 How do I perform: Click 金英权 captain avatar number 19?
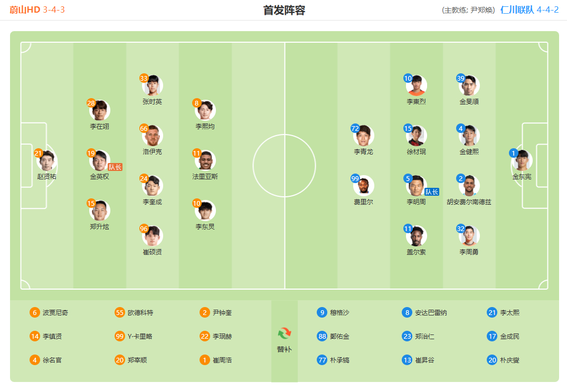(99, 160)
